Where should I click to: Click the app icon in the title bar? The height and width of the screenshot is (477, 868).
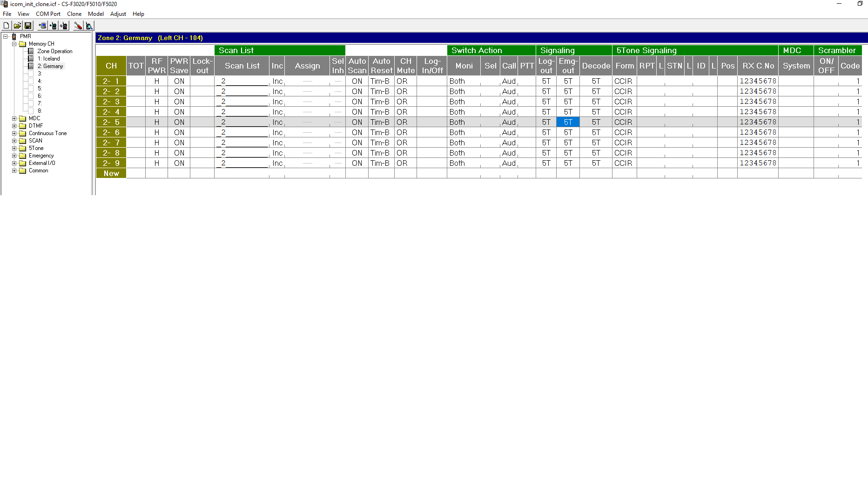4,4
